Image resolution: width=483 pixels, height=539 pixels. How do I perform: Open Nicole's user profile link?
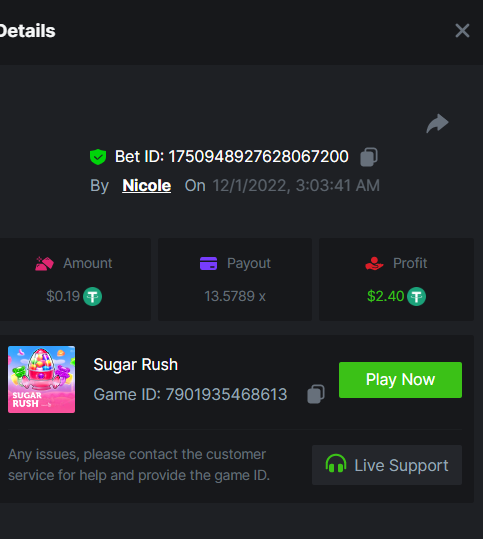146,186
